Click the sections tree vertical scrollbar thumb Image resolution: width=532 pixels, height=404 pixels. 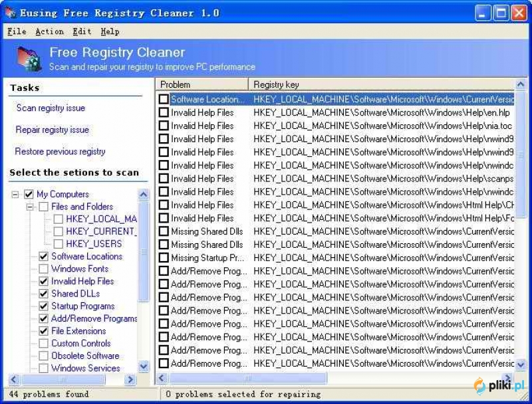(x=144, y=251)
